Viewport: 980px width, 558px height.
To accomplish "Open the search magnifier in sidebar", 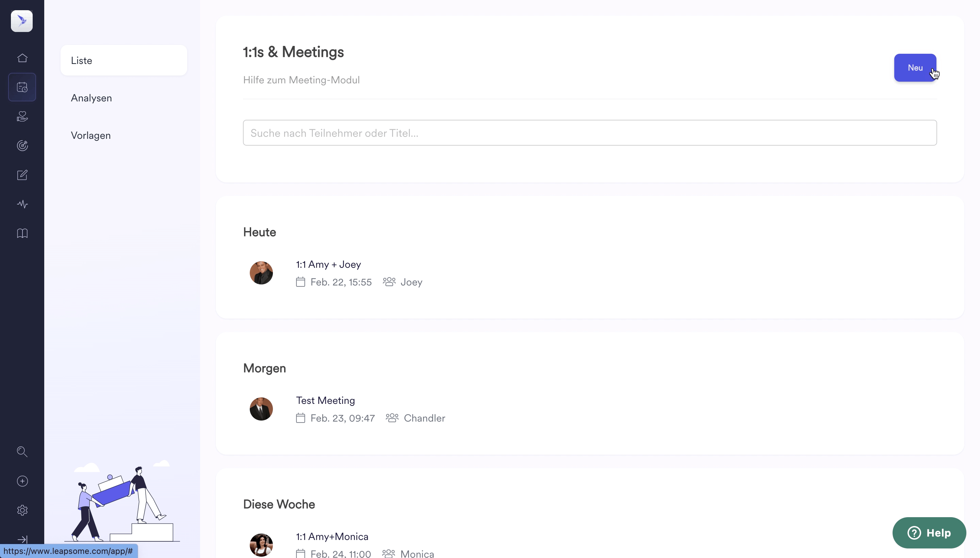I will pyautogui.click(x=22, y=452).
